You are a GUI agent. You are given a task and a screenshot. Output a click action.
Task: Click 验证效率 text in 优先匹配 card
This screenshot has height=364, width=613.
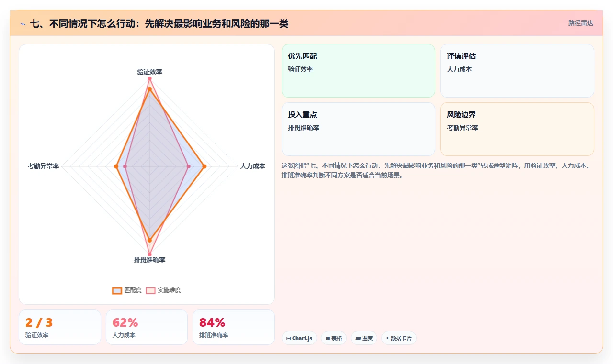[300, 69]
